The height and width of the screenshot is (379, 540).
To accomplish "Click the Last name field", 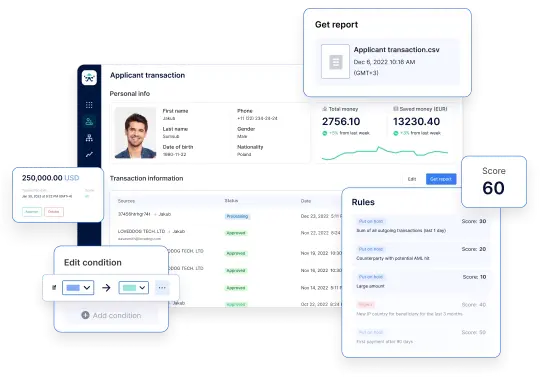I will 175,133.
